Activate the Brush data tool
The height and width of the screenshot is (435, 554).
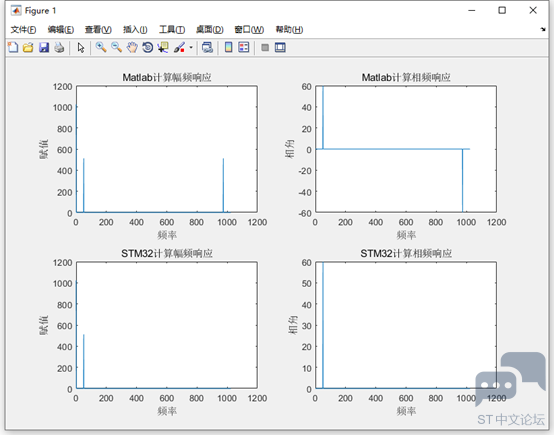pos(179,47)
